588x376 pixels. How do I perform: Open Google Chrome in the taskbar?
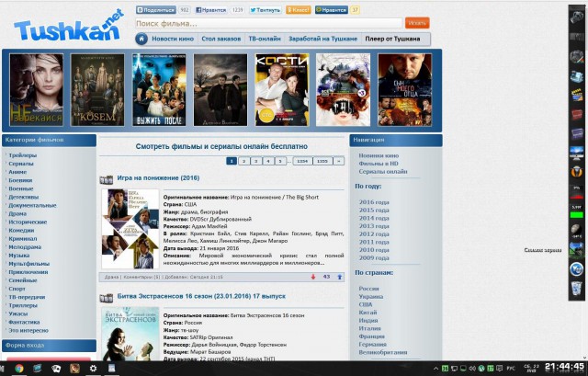click(19, 369)
